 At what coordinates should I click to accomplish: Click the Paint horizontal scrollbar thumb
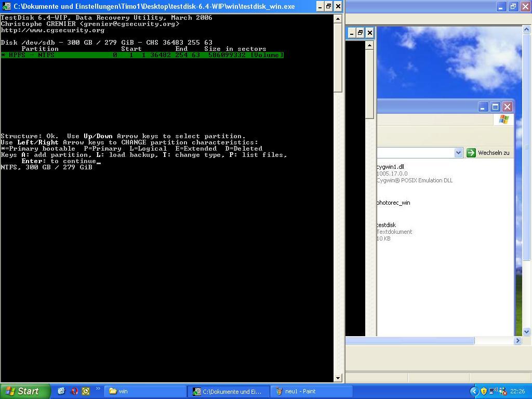(410, 340)
